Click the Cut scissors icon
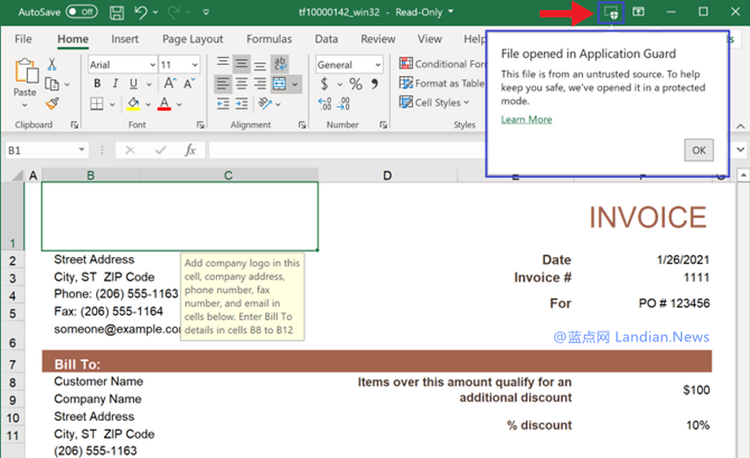Screen dimensions: 750x458 tap(52, 65)
